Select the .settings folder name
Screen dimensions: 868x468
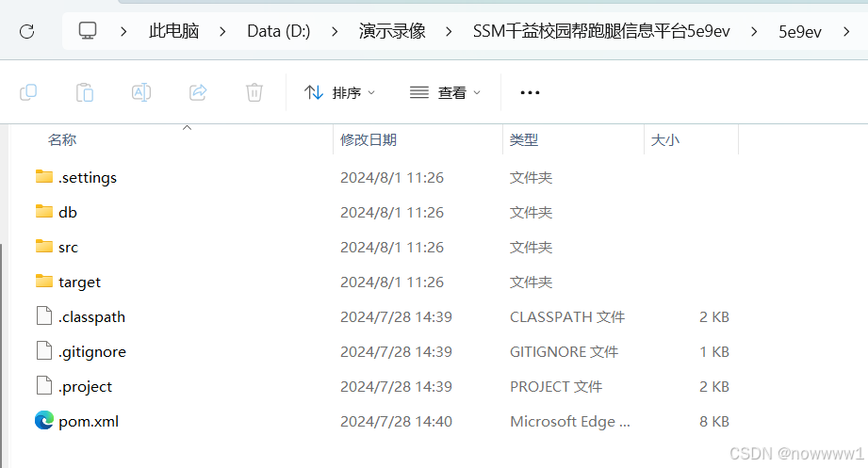click(88, 178)
